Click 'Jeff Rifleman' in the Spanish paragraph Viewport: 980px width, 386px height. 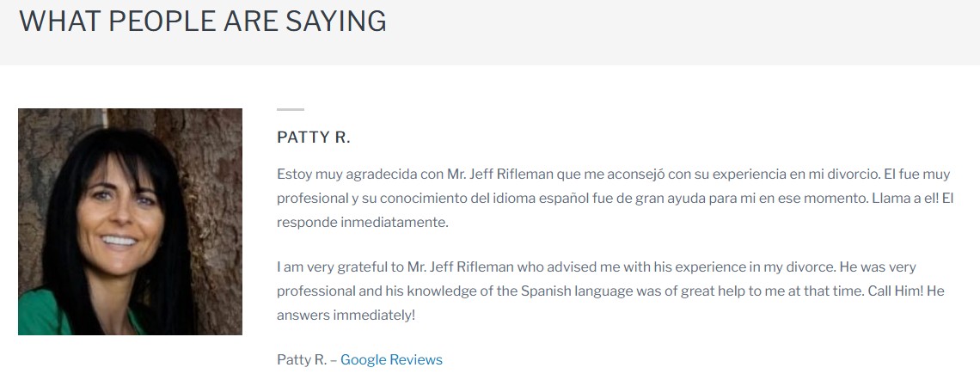512,175
